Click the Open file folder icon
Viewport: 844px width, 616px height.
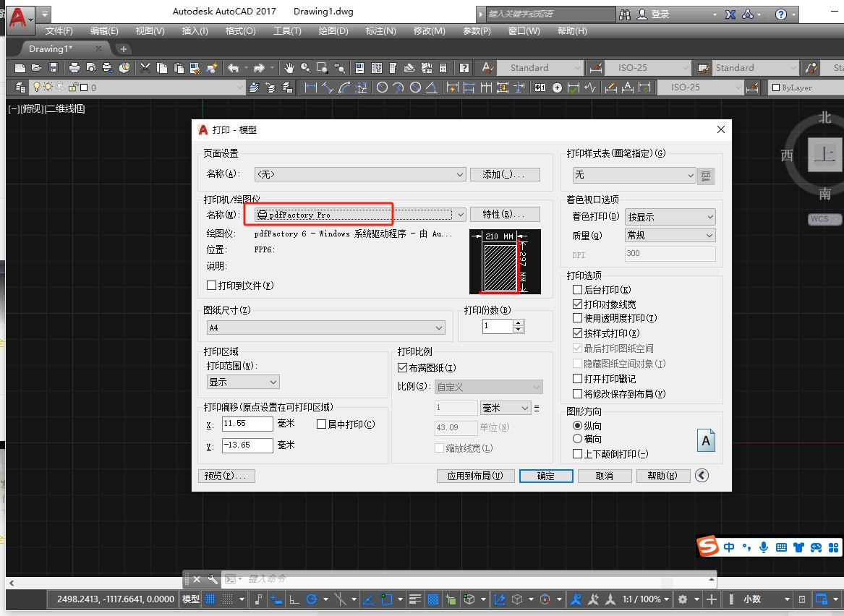pos(37,68)
